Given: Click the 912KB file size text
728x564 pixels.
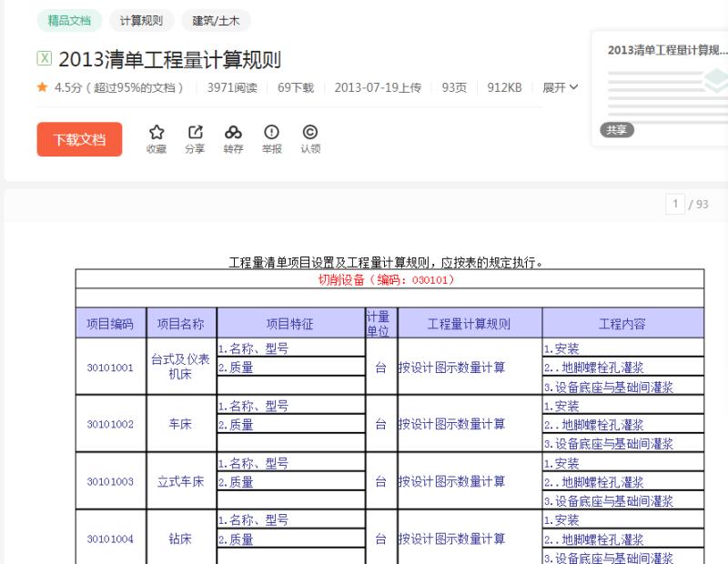Looking at the screenshot, I should [504, 87].
